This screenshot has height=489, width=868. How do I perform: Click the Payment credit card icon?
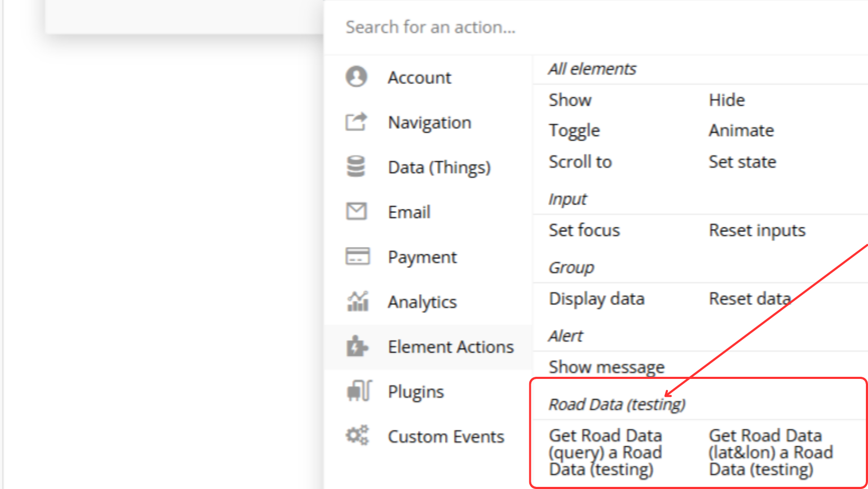[357, 257]
